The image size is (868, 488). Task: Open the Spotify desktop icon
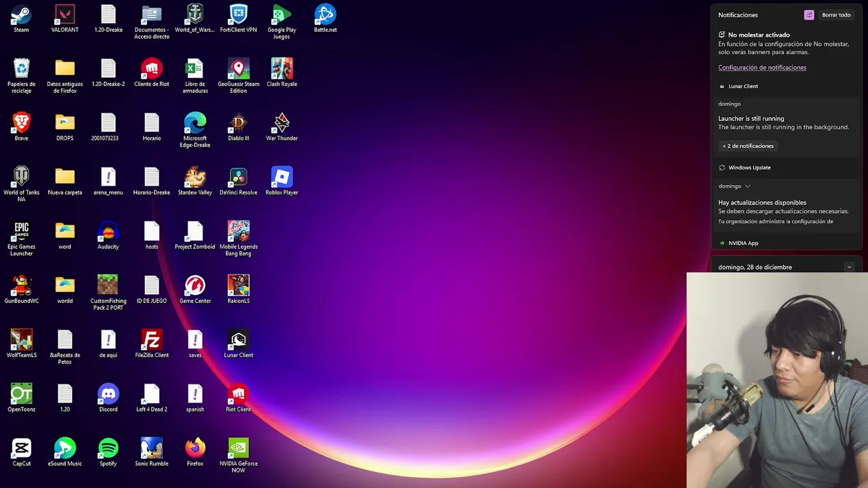click(x=108, y=453)
